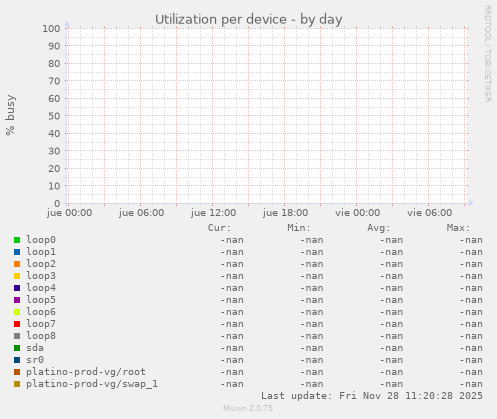The width and height of the screenshot is (497, 419).
Task: Click the jue 06:00 axis label
Action: point(141,213)
